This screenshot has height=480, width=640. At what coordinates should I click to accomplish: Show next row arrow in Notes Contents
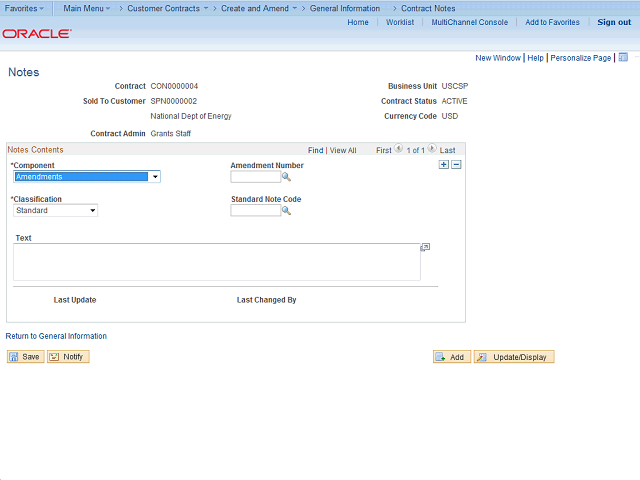pyautogui.click(x=432, y=148)
